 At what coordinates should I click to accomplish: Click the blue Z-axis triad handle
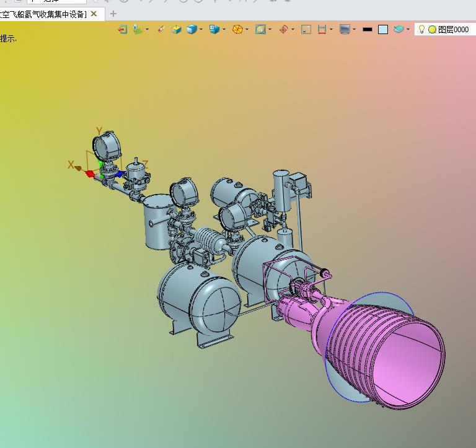point(121,174)
